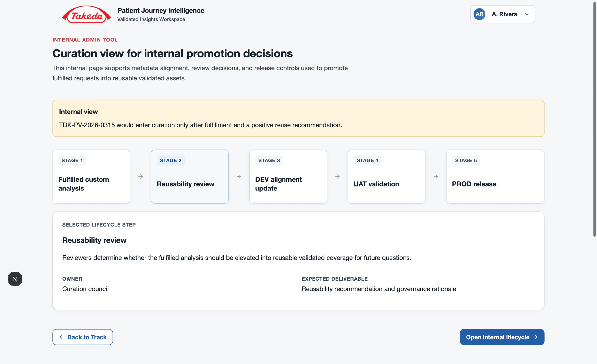Click the INTERNAL ADMIN TOOL label
The height and width of the screenshot is (364, 597).
(85, 40)
